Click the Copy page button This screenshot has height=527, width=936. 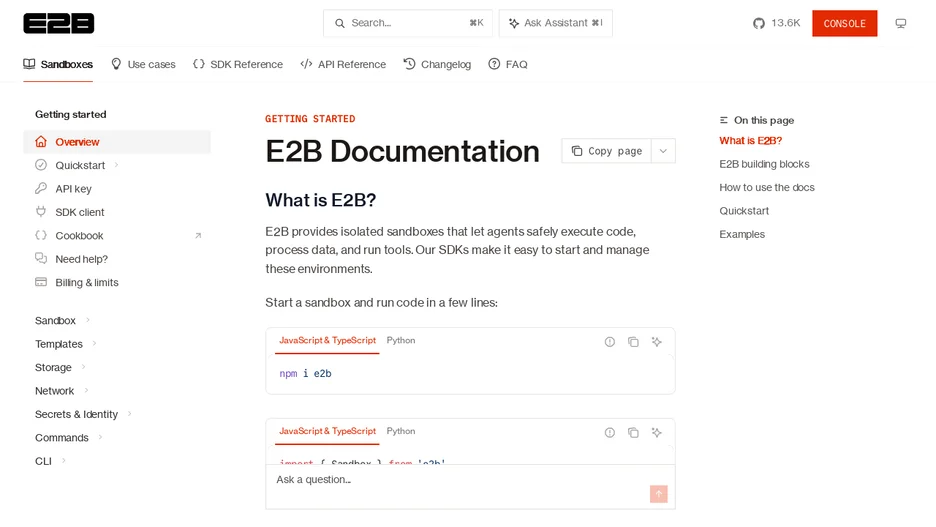606,151
